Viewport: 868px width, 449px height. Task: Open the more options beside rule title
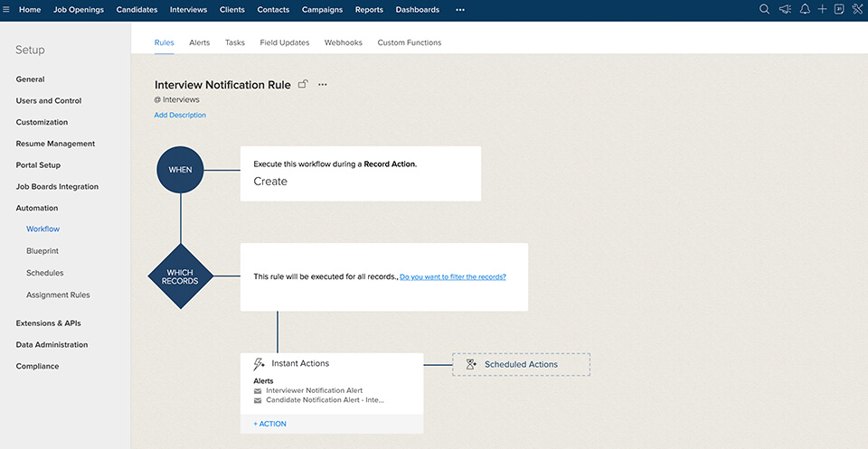pos(323,85)
